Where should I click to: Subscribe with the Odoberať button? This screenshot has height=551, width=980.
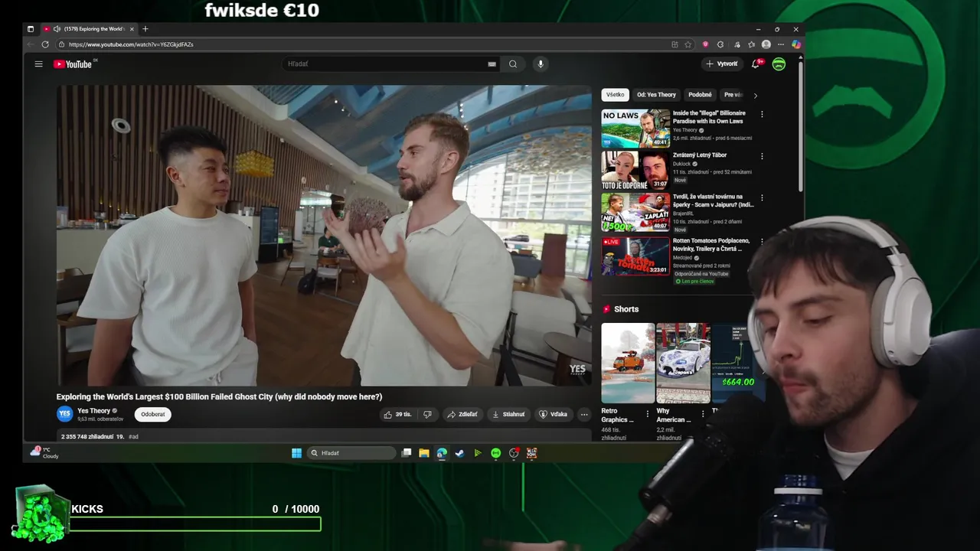point(153,414)
